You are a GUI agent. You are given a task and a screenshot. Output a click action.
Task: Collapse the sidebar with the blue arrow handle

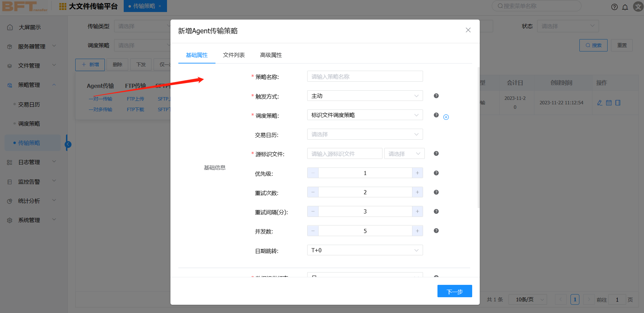coord(68,144)
